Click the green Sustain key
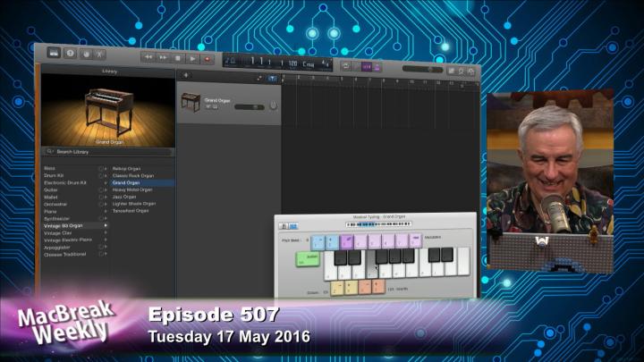This screenshot has width=644, height=362. (308, 259)
